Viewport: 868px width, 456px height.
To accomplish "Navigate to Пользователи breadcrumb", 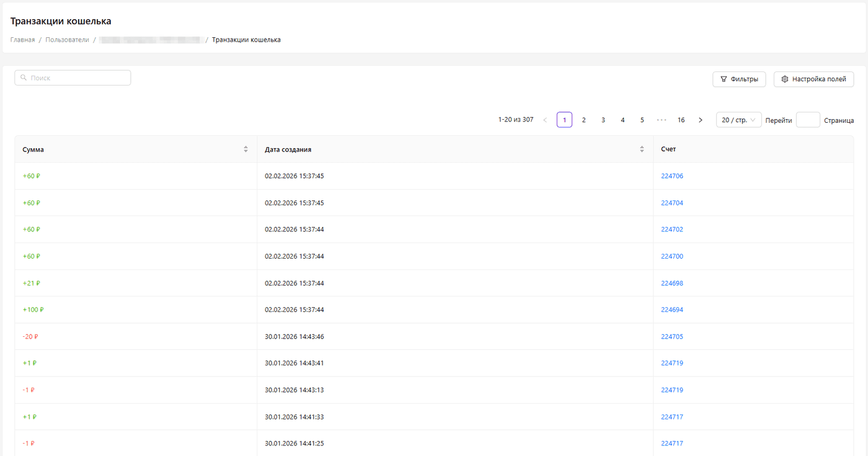I will [67, 40].
